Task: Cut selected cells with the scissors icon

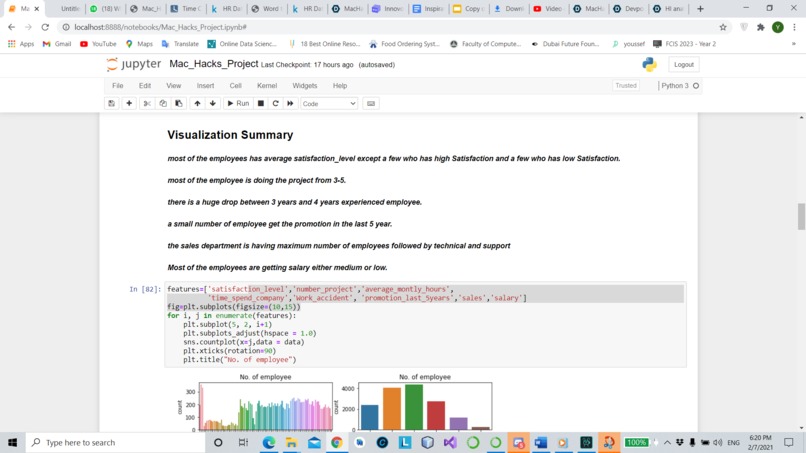Action: (x=147, y=103)
